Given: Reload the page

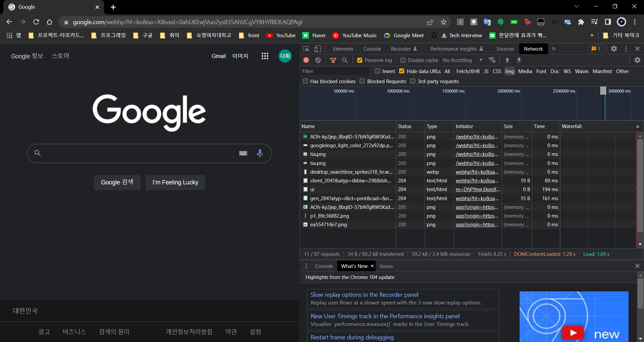Looking at the screenshot, I should pyautogui.click(x=36, y=22).
